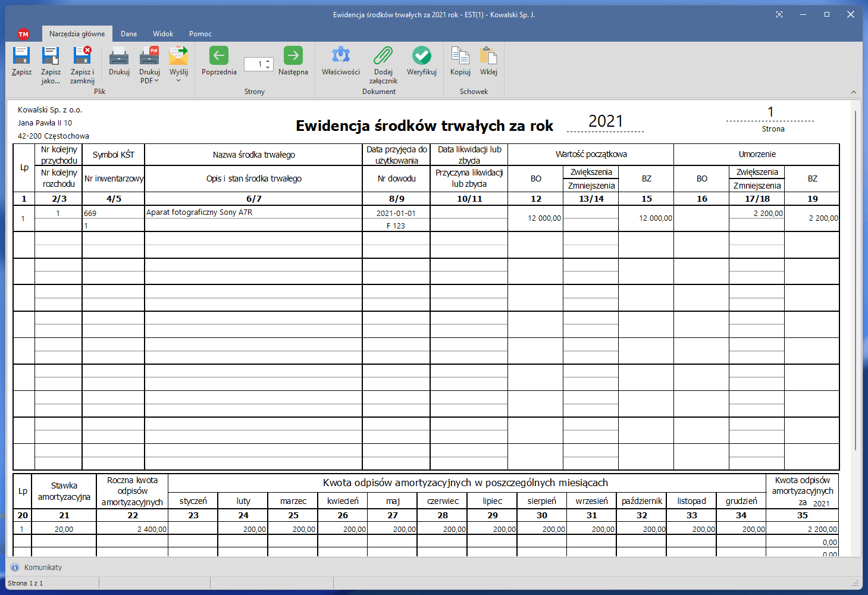
Task: Collapse the ribbon with the chevron
Action: pyautogui.click(x=854, y=92)
